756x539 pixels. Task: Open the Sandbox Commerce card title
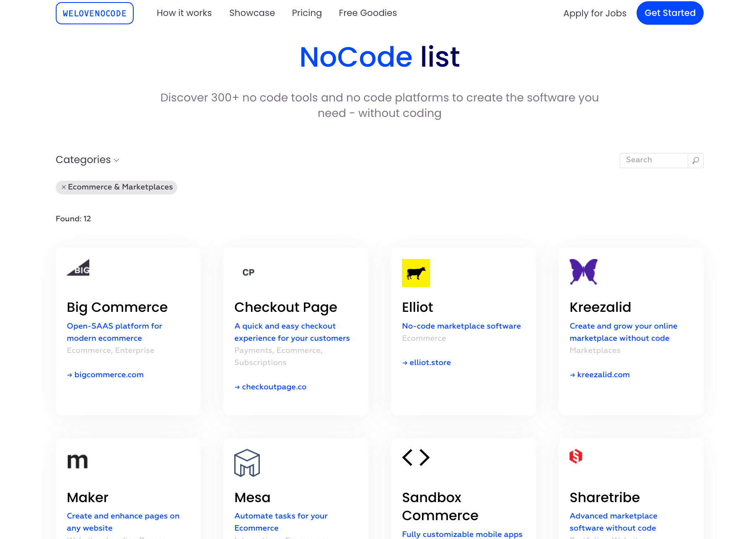point(440,506)
